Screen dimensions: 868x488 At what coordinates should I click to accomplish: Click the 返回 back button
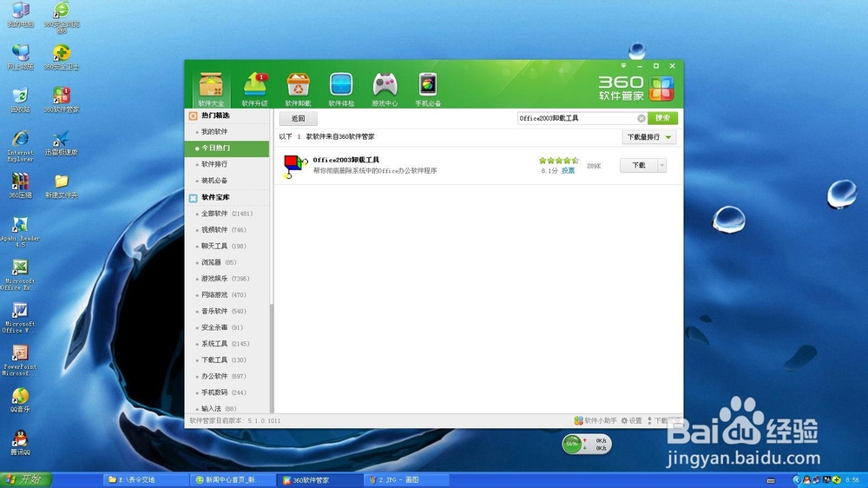(298, 119)
